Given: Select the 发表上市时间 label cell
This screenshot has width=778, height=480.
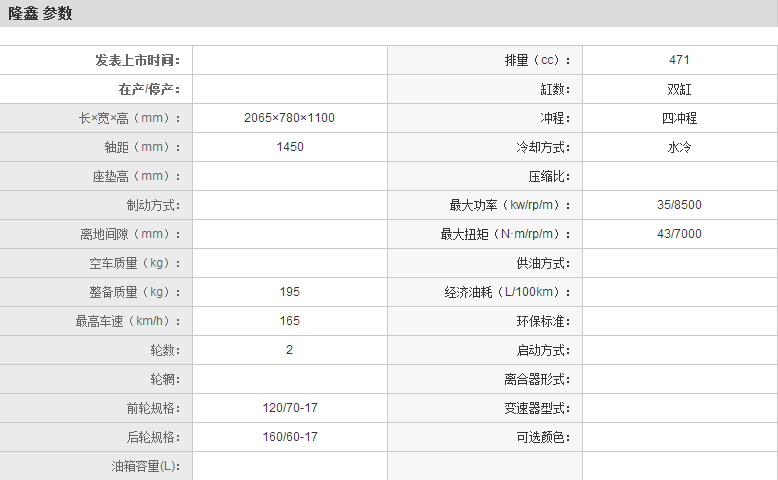Looking at the screenshot, I should tap(138, 61).
